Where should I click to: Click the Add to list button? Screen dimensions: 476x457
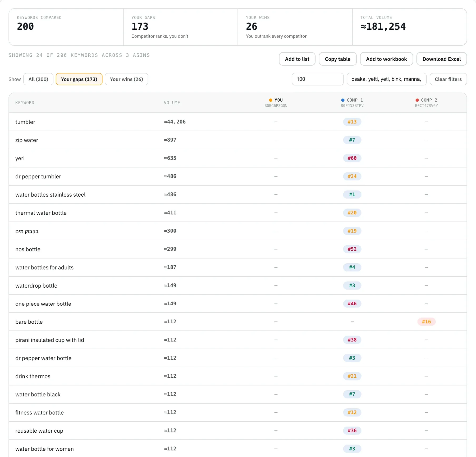pos(297,59)
